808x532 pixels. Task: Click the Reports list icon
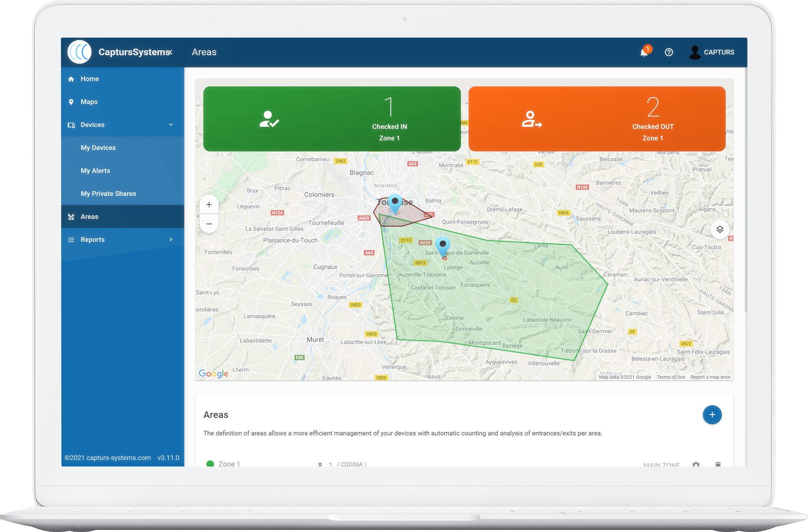(71, 240)
